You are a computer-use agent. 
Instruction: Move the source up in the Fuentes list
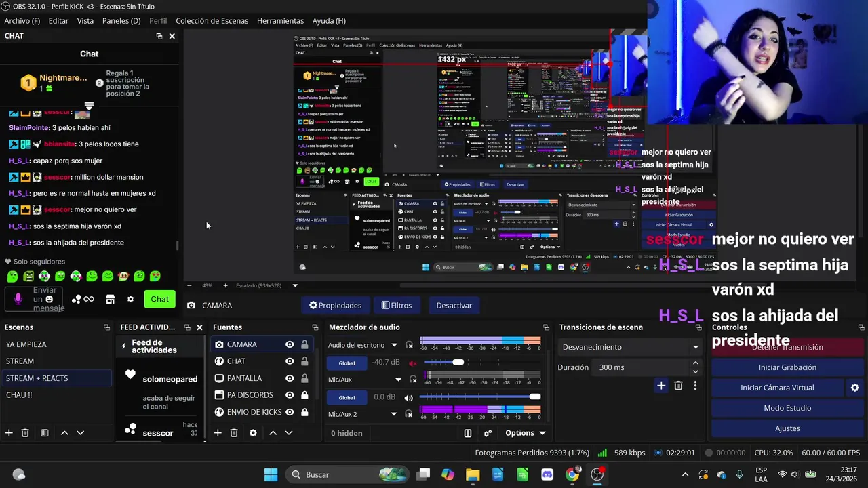(x=273, y=432)
